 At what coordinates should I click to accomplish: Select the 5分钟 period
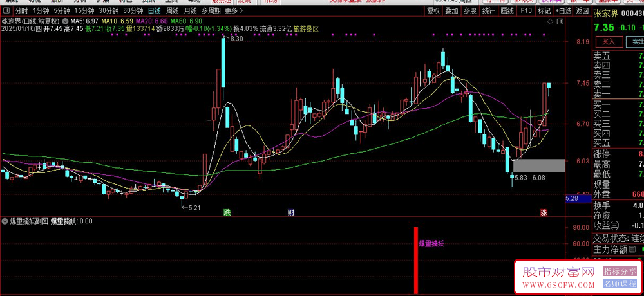[62, 11]
